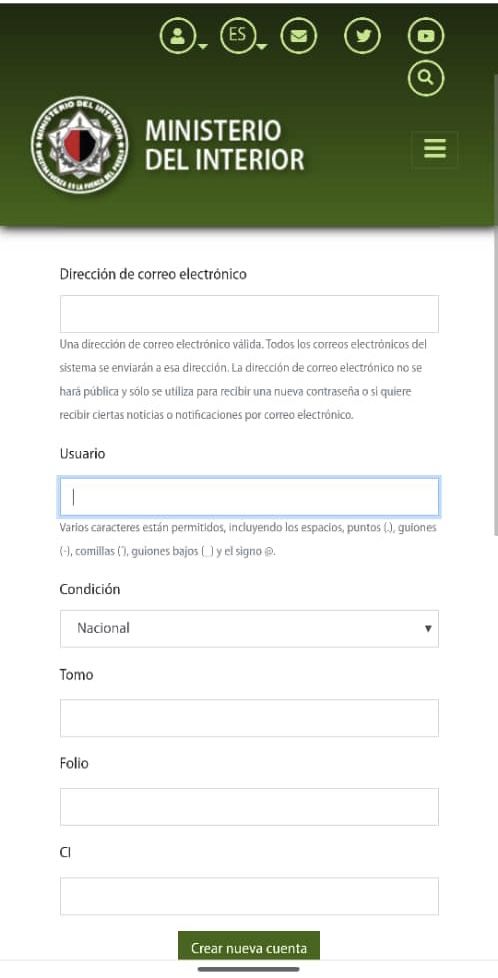Open the Twitter icon link

(363, 36)
